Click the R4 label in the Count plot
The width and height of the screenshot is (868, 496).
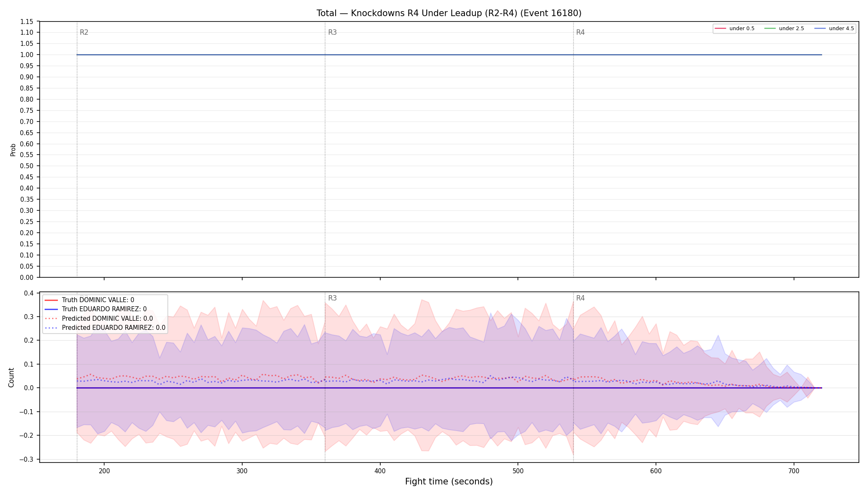(580, 298)
